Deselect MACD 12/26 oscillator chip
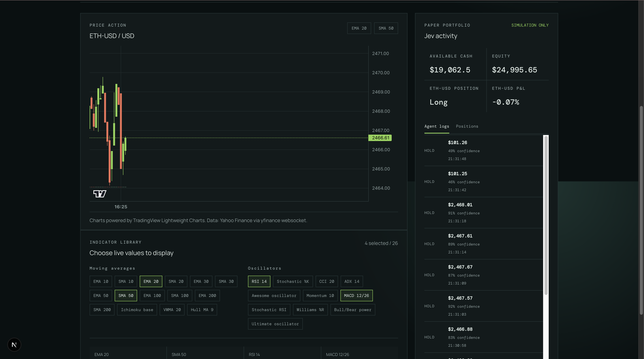Viewport: 644px width, 359px height. tap(356, 296)
